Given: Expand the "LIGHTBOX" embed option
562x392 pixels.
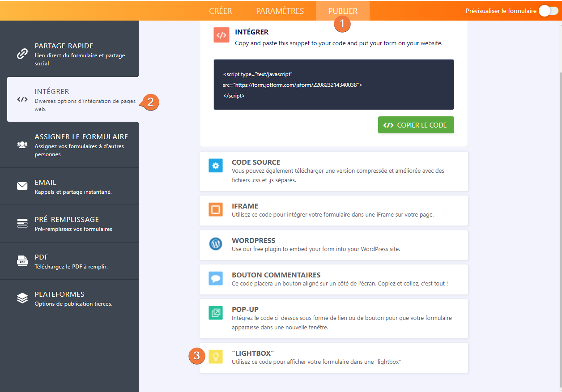Looking at the screenshot, I should [x=334, y=358].
